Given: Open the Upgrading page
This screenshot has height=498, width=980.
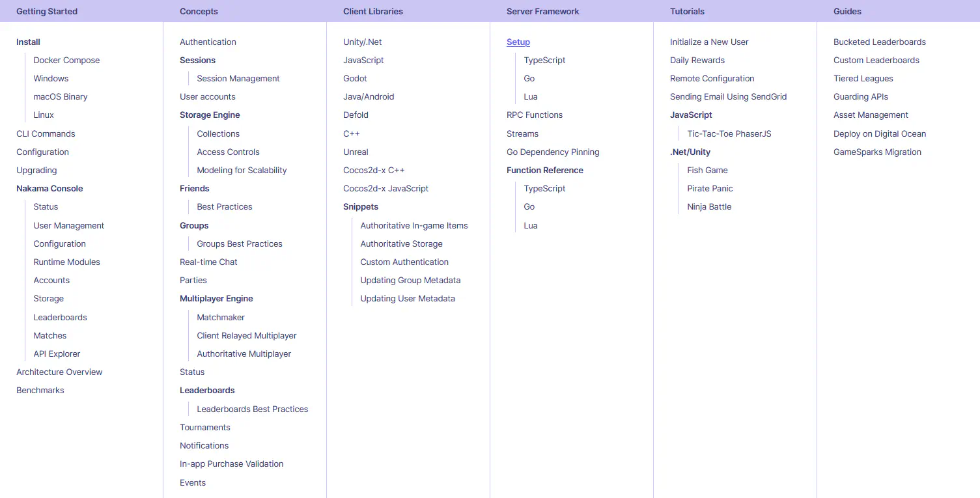Looking at the screenshot, I should [36, 170].
